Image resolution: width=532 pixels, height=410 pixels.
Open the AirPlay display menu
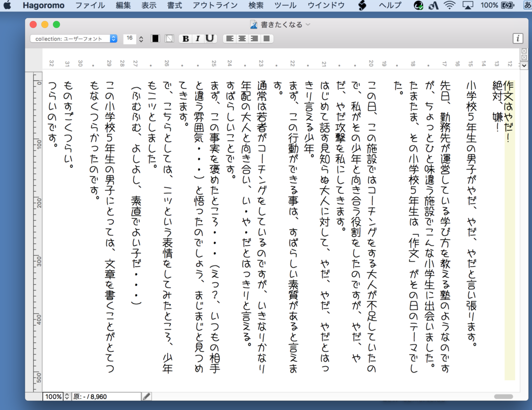pyautogui.click(x=468, y=5)
